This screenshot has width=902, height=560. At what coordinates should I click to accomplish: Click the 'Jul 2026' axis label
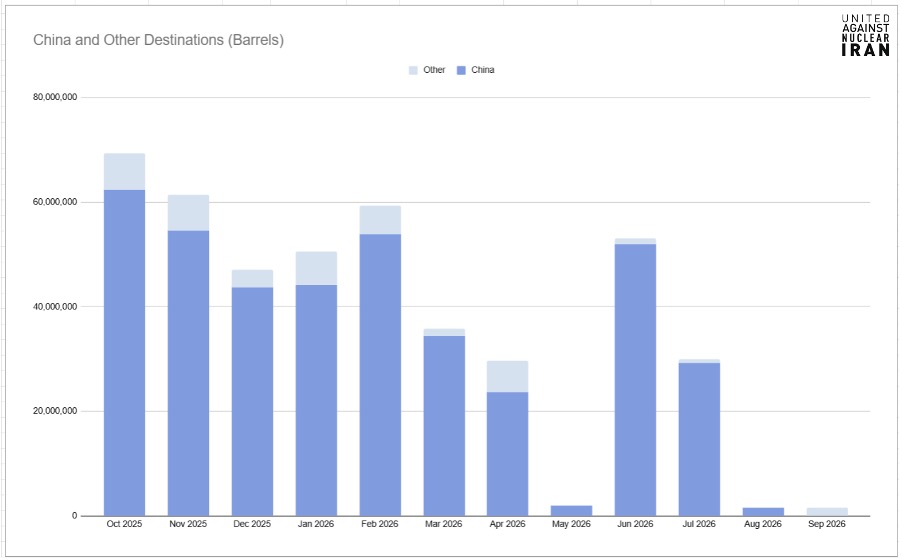click(699, 524)
